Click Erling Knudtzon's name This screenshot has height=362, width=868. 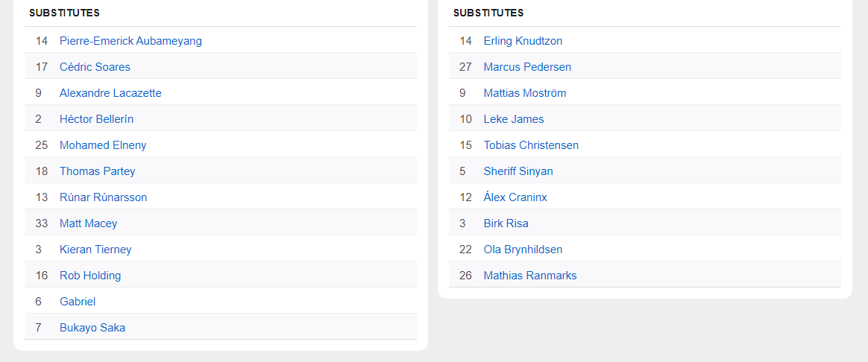(523, 41)
